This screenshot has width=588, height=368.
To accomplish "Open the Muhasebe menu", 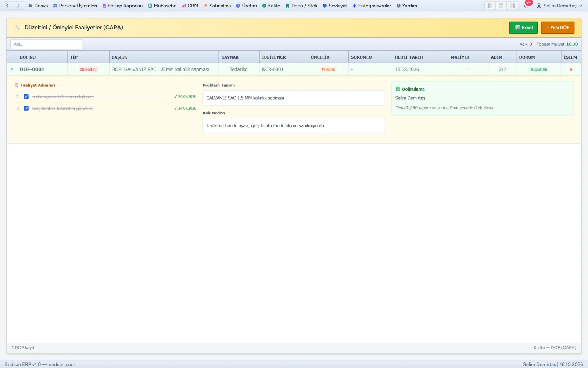I will point(162,6).
